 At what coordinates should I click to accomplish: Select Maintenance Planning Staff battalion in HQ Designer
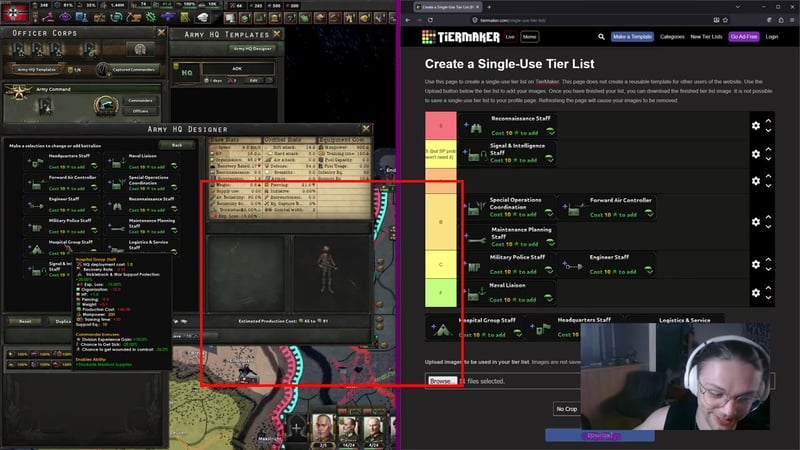coord(142,226)
